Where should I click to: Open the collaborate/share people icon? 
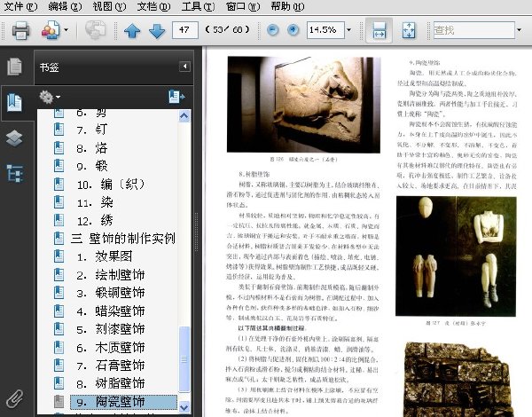pyautogui.click(x=51, y=30)
